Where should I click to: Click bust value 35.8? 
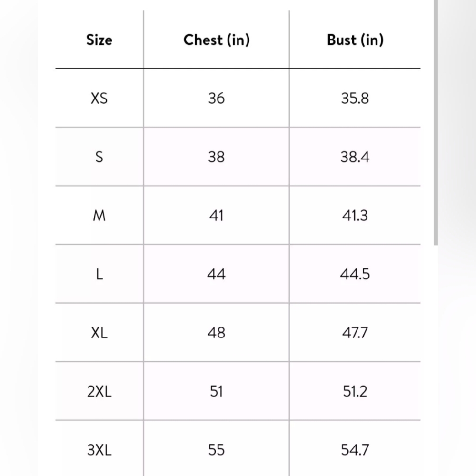click(x=355, y=99)
